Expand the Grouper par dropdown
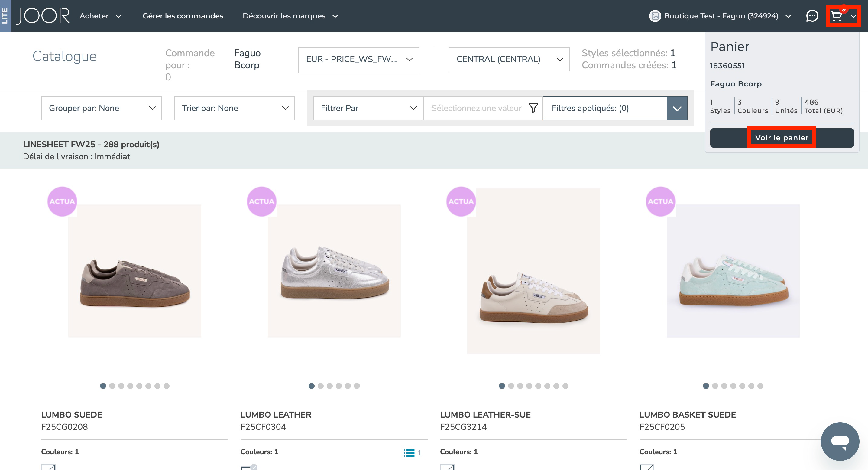The image size is (868, 470). [102, 108]
